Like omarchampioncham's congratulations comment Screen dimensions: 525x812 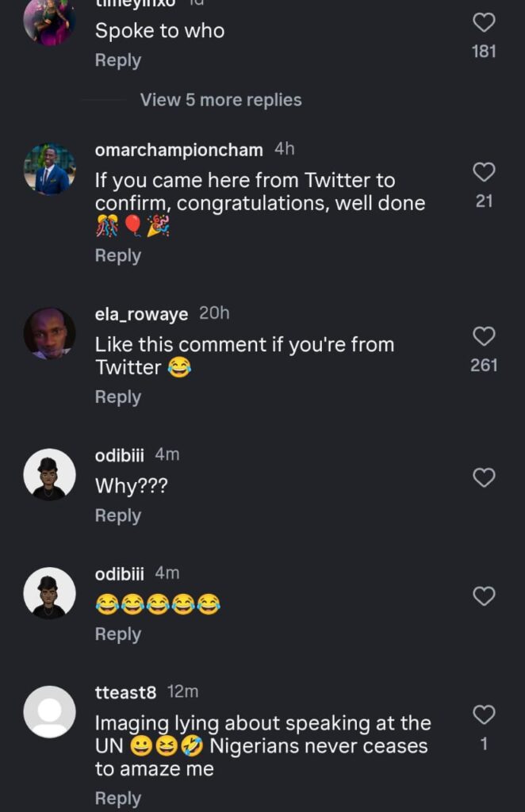(484, 172)
